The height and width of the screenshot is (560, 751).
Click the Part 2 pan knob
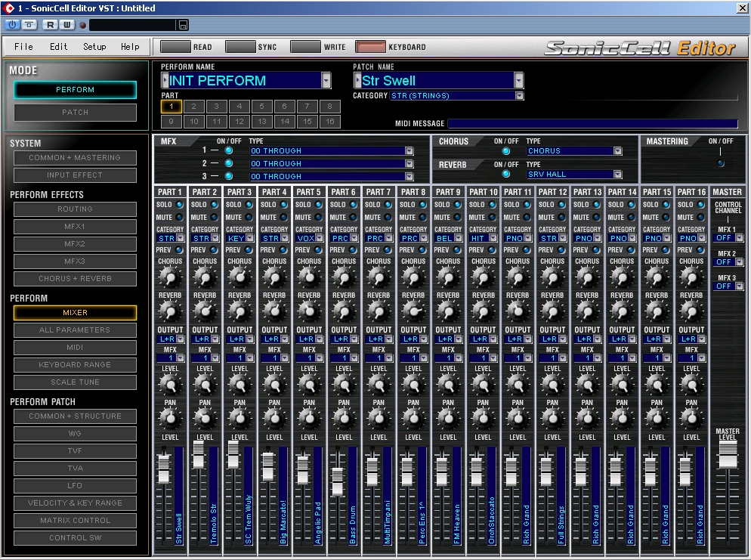(205, 418)
